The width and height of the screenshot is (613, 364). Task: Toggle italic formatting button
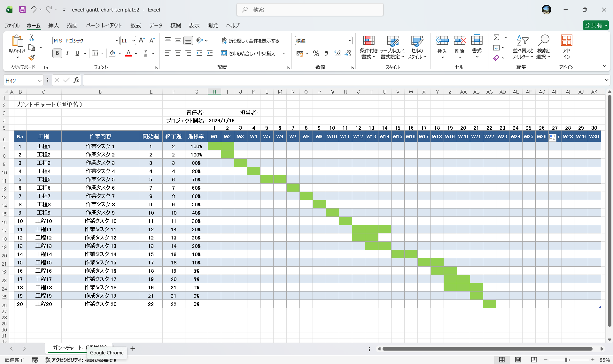coord(67,53)
